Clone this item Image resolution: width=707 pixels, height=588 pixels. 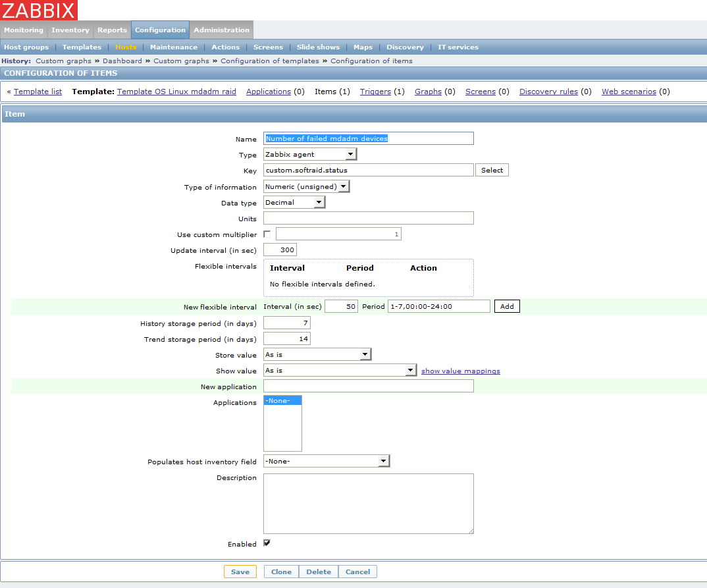point(281,572)
